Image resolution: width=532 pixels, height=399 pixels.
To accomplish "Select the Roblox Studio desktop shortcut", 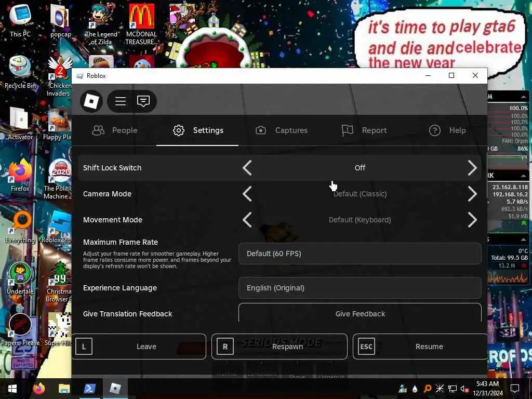I will tap(57, 227).
